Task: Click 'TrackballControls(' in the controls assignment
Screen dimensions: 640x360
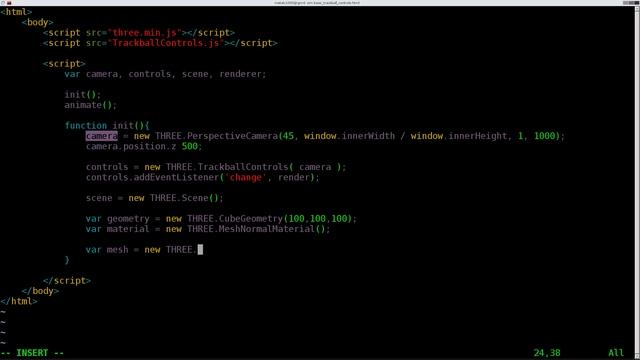Action: pos(246,167)
